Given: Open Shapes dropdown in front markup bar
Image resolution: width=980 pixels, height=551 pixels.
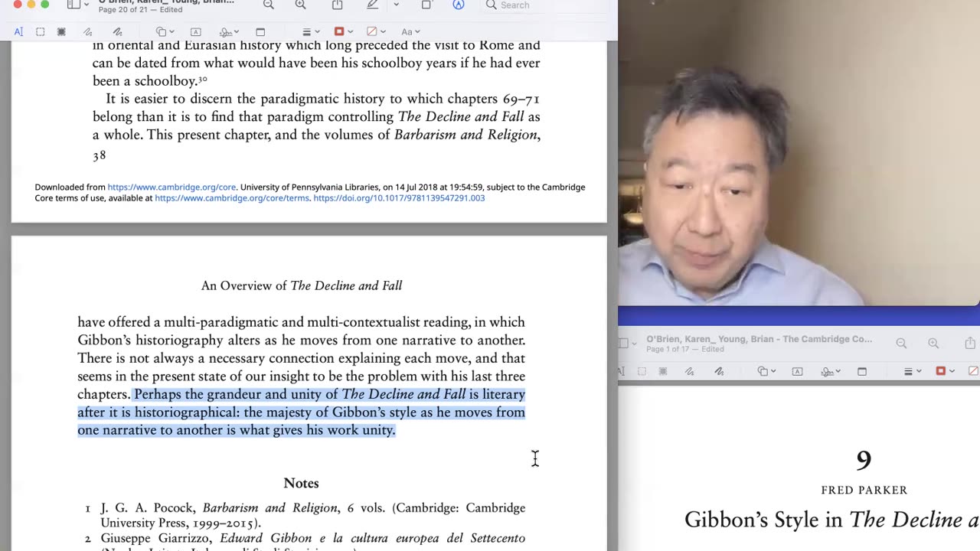Looking at the screenshot, I should pos(165,31).
